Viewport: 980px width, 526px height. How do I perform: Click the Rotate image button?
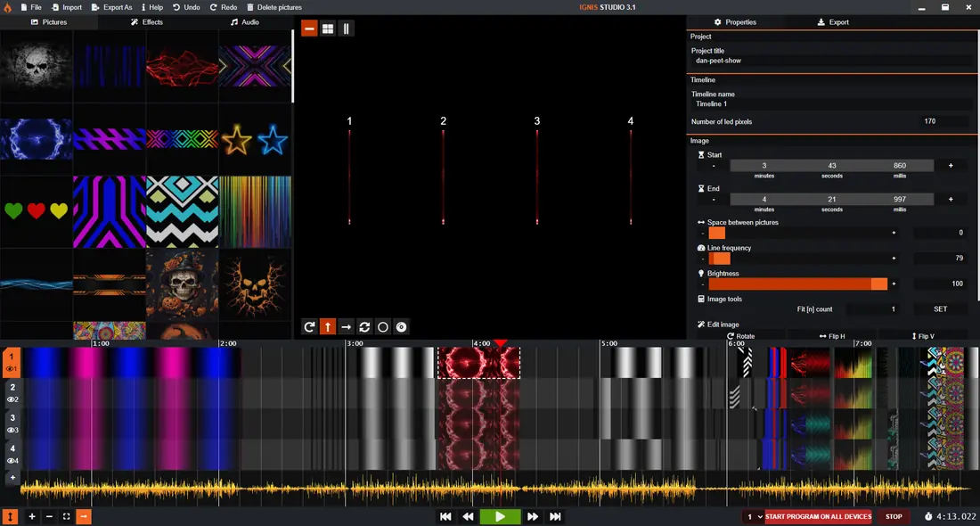tap(740, 336)
